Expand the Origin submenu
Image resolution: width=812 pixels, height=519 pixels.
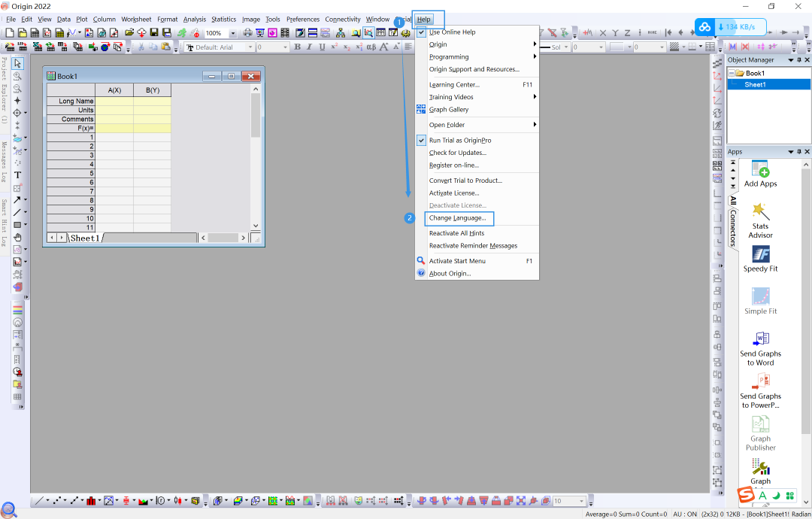(x=477, y=44)
